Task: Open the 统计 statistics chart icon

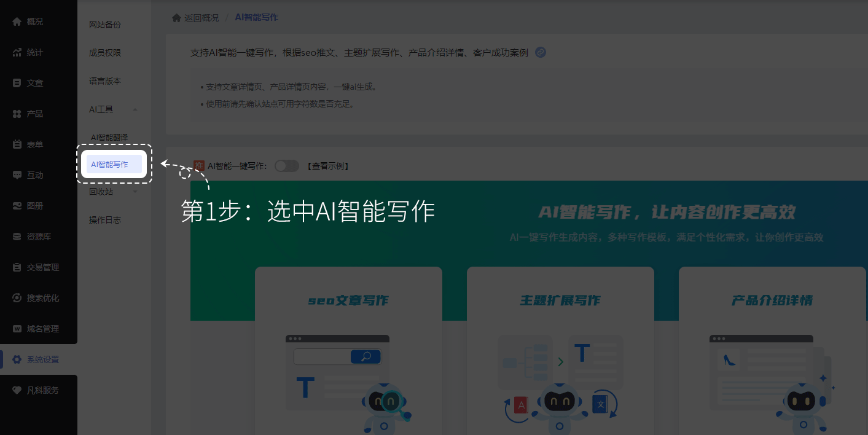Action: (17, 52)
